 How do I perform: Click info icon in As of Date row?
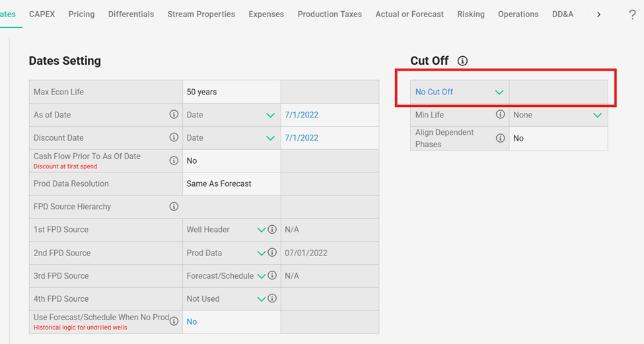(174, 115)
